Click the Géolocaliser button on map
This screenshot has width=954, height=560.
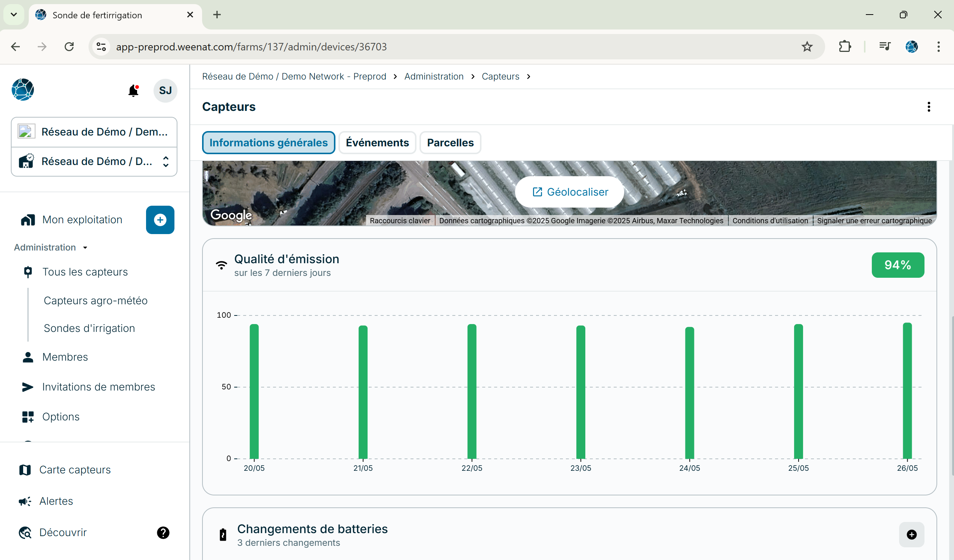point(570,192)
